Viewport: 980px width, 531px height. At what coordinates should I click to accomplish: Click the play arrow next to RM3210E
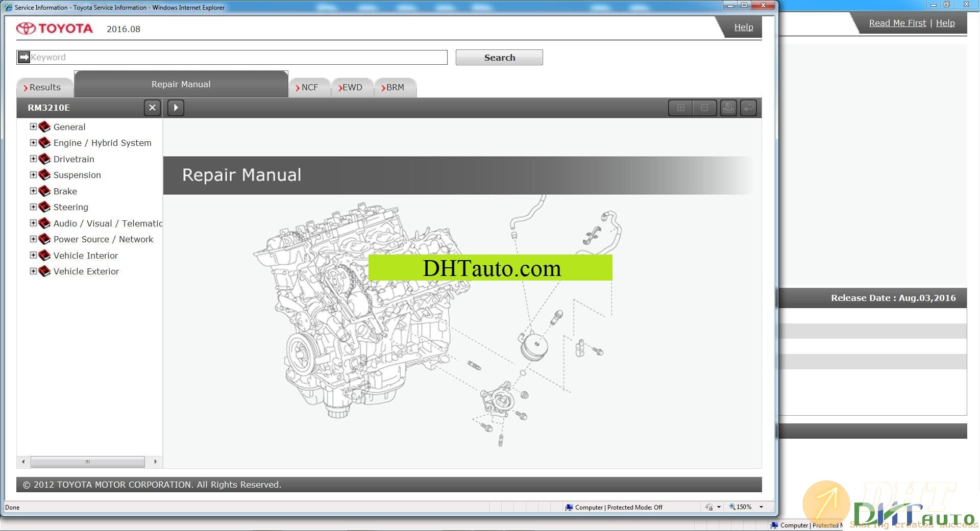click(x=176, y=108)
